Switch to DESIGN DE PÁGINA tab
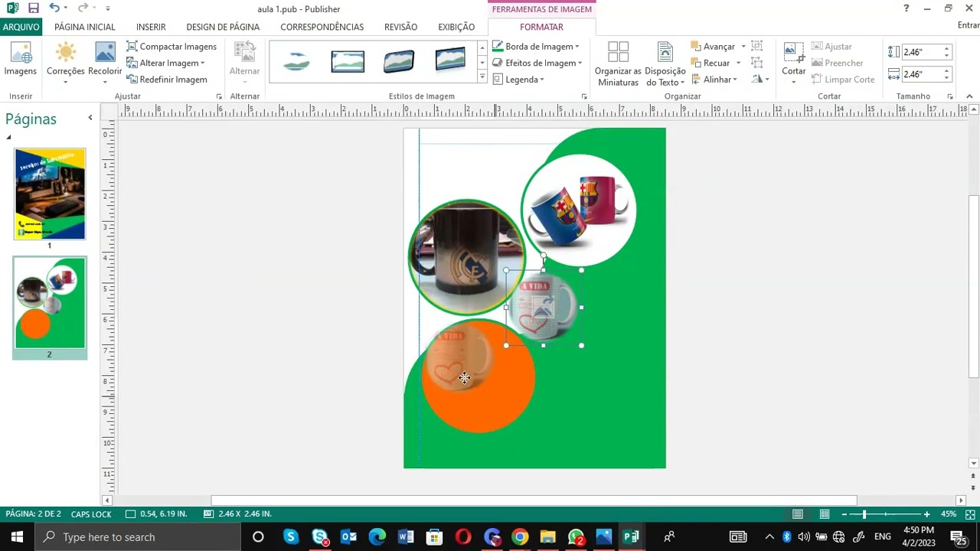The image size is (980, 551). [223, 27]
